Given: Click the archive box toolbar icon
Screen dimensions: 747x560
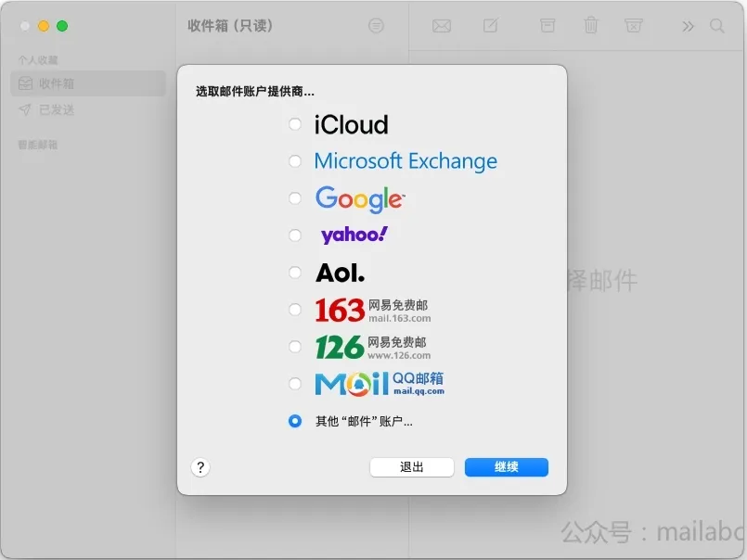Looking at the screenshot, I should tap(547, 26).
